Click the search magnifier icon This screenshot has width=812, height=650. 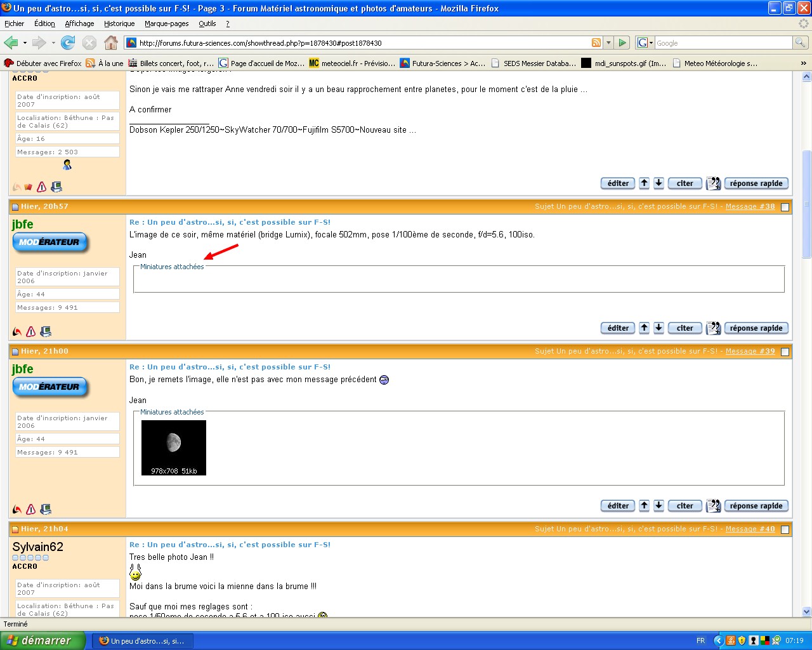tap(801, 43)
